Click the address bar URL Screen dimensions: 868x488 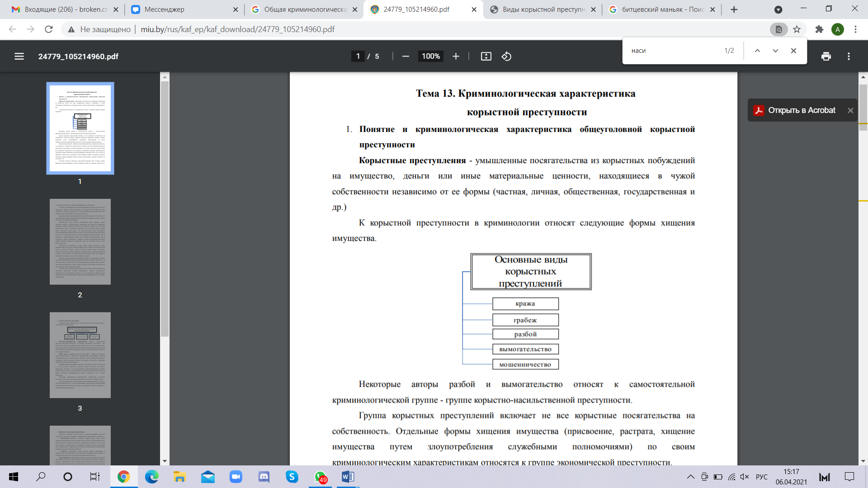click(x=238, y=29)
